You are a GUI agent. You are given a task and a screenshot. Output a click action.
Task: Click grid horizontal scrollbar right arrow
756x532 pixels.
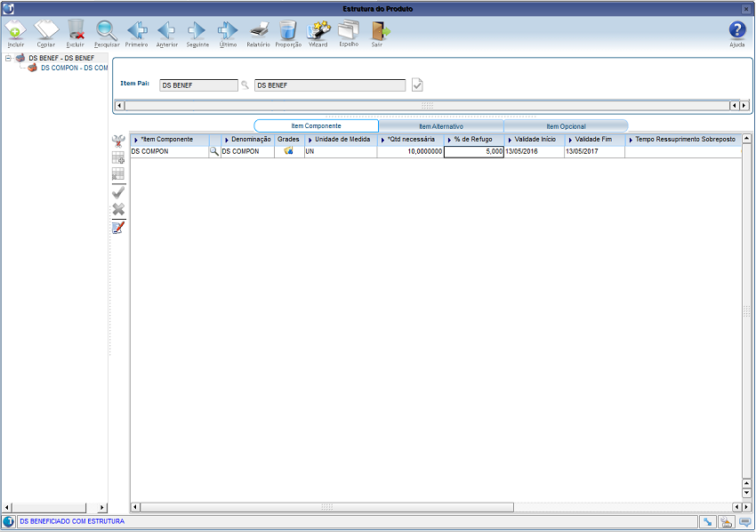pos(746,507)
